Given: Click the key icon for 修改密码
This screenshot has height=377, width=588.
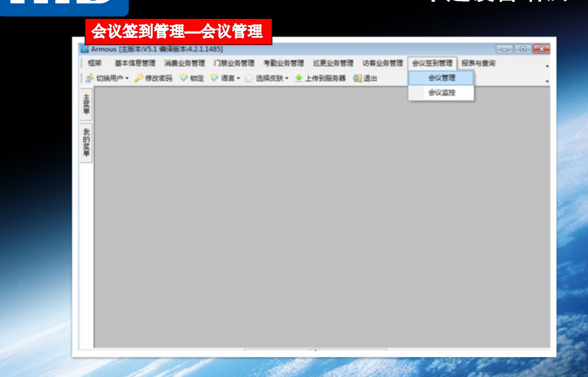Looking at the screenshot, I should (139, 78).
